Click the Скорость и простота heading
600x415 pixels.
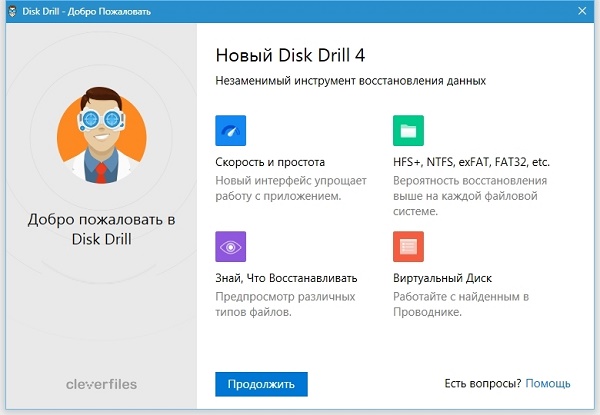270,162
